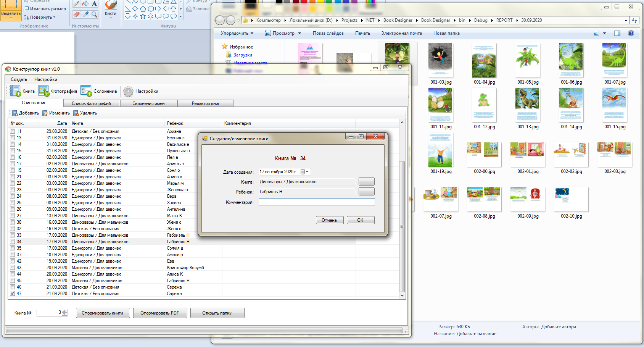Viewport: 644px width, 347px height.
Task: Click the browse button next to Книга field
Action: tap(367, 182)
